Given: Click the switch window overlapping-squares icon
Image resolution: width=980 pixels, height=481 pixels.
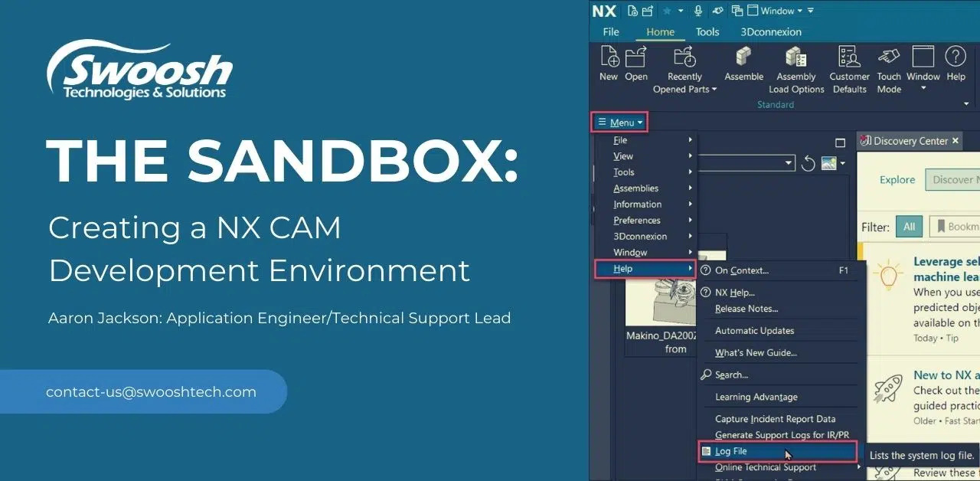Looking at the screenshot, I should coord(737,11).
